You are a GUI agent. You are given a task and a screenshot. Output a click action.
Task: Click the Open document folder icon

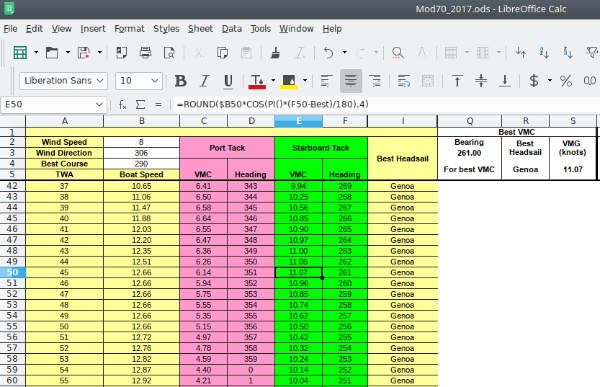point(52,52)
